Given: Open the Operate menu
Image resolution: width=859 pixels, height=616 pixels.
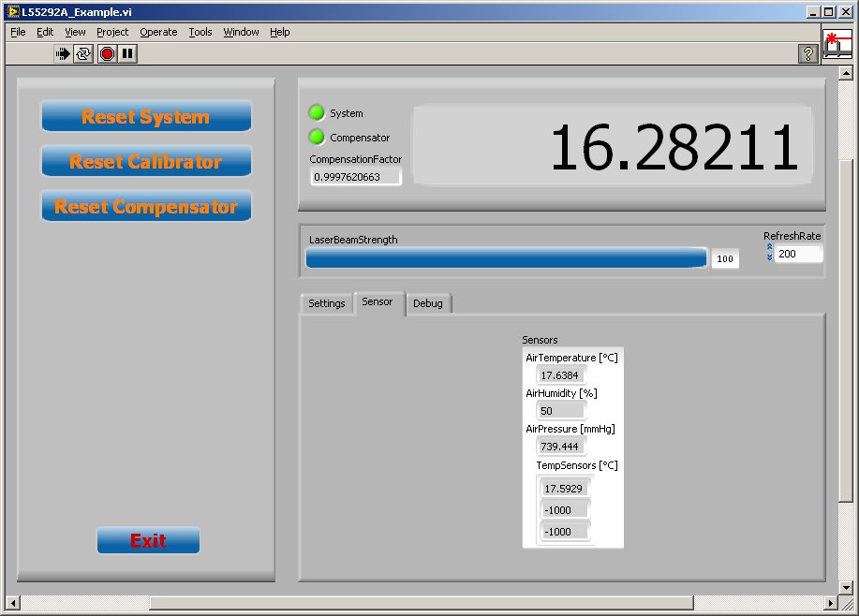Looking at the screenshot, I should click(158, 32).
